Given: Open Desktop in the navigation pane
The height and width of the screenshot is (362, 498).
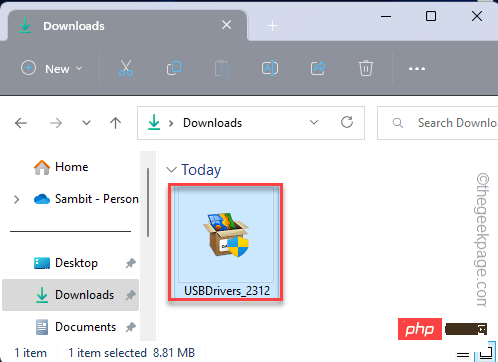Looking at the screenshot, I should coord(66,263).
